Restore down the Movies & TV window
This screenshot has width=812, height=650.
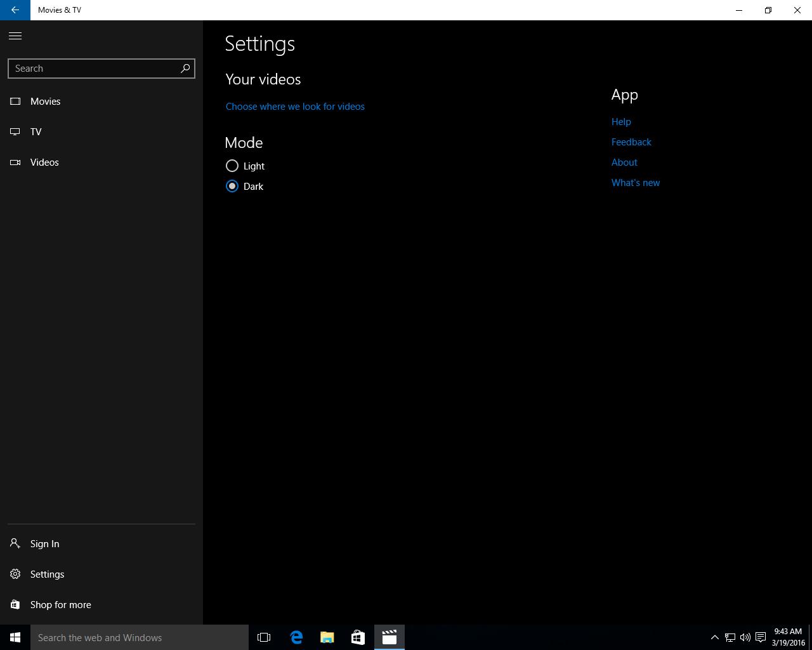click(x=768, y=10)
